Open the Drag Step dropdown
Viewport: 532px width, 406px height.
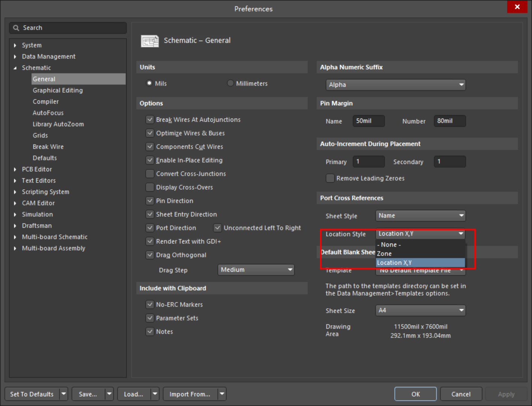(x=255, y=270)
